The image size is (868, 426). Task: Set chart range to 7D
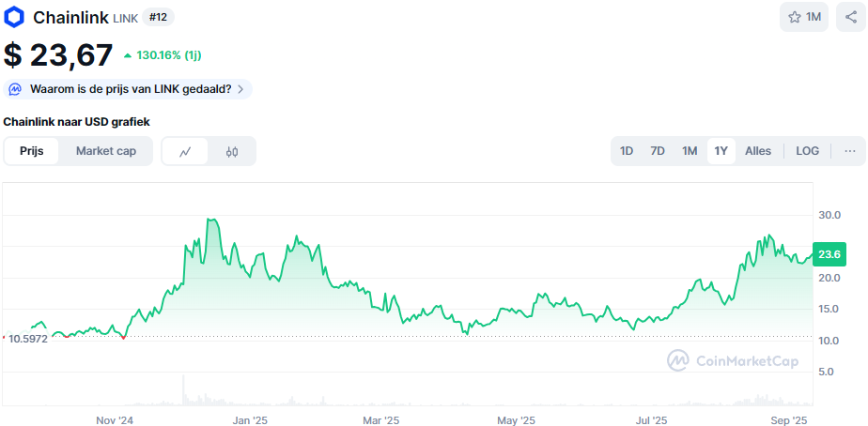[x=657, y=150]
